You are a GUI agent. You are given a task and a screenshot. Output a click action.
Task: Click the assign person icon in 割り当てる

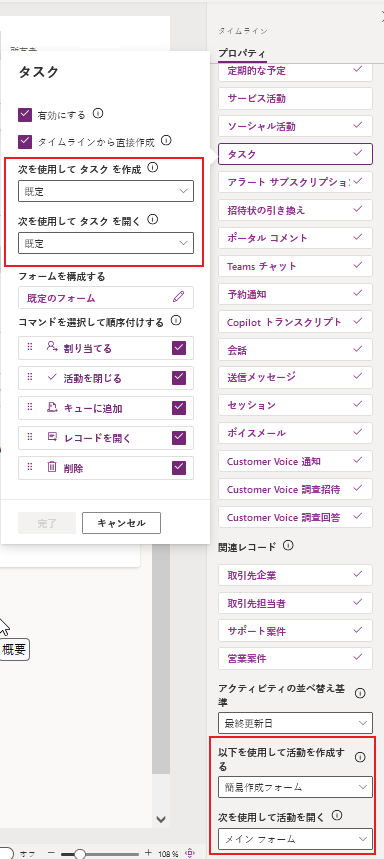pyautogui.click(x=53, y=347)
